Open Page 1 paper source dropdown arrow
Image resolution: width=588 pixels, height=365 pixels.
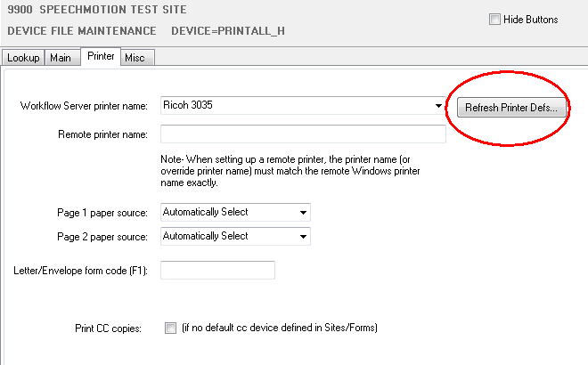(x=304, y=213)
